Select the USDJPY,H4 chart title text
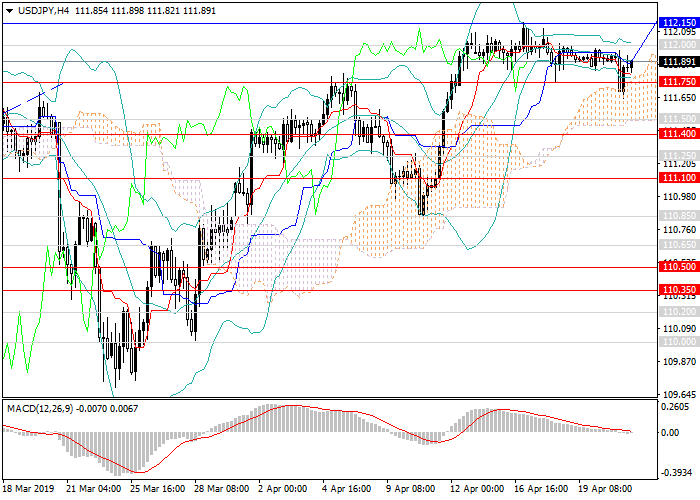 click(44, 11)
